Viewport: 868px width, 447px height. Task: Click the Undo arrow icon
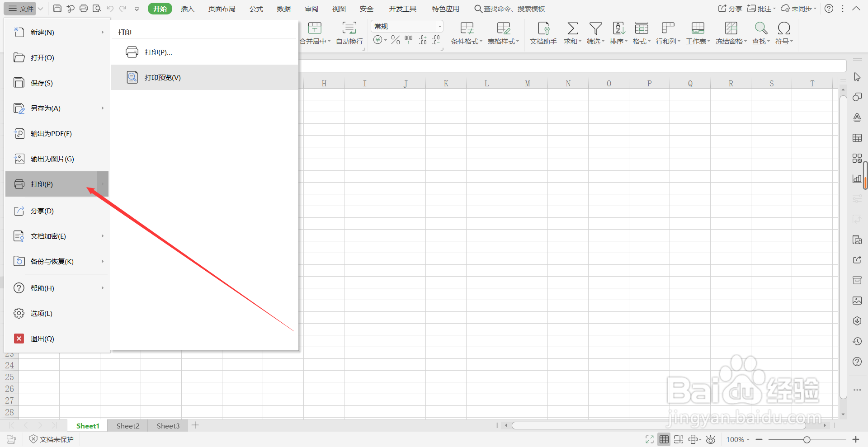pos(110,9)
